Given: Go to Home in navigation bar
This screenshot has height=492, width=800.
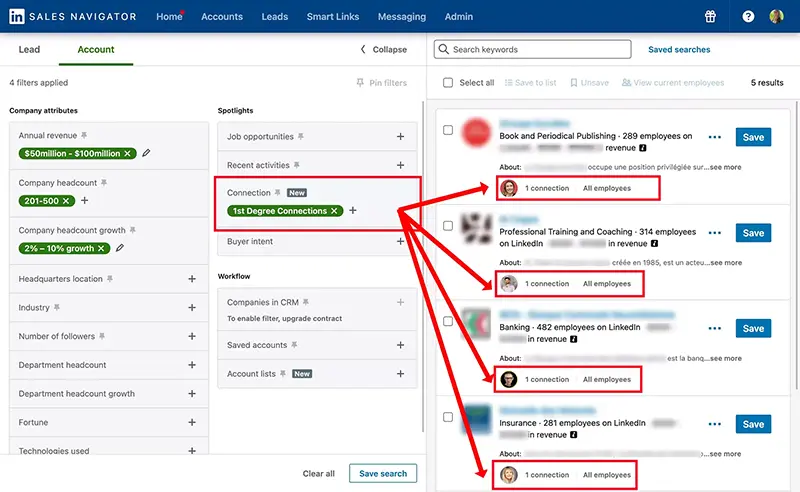Looking at the screenshot, I should [x=169, y=16].
